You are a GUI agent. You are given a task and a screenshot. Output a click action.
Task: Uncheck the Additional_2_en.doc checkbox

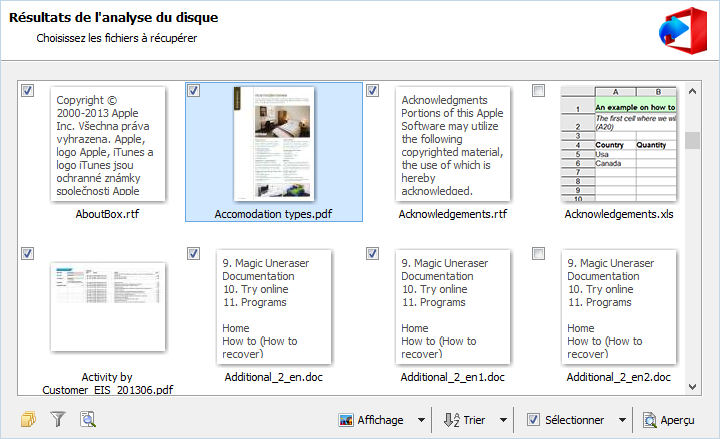194,253
